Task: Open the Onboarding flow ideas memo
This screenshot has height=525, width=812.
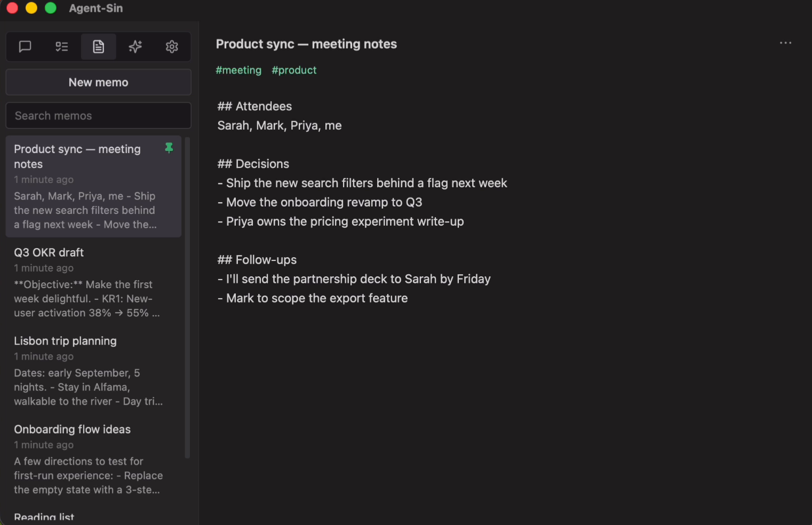Action: tap(94, 459)
